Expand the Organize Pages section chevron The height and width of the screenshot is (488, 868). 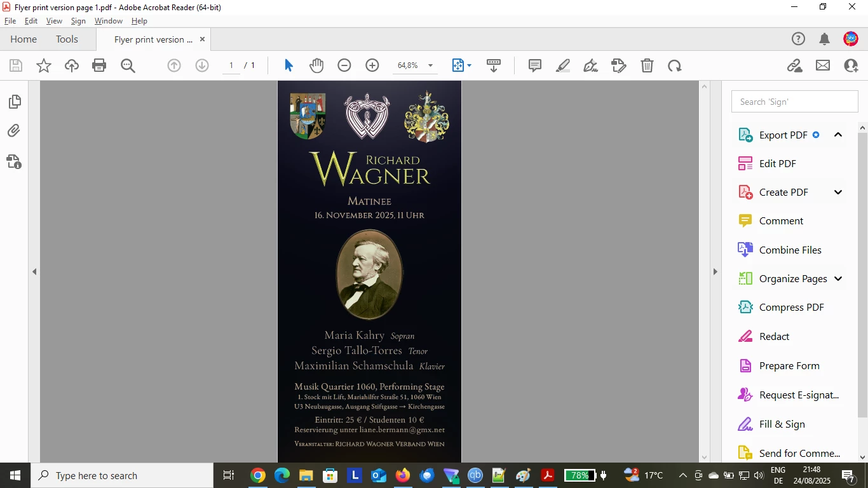(838, 279)
